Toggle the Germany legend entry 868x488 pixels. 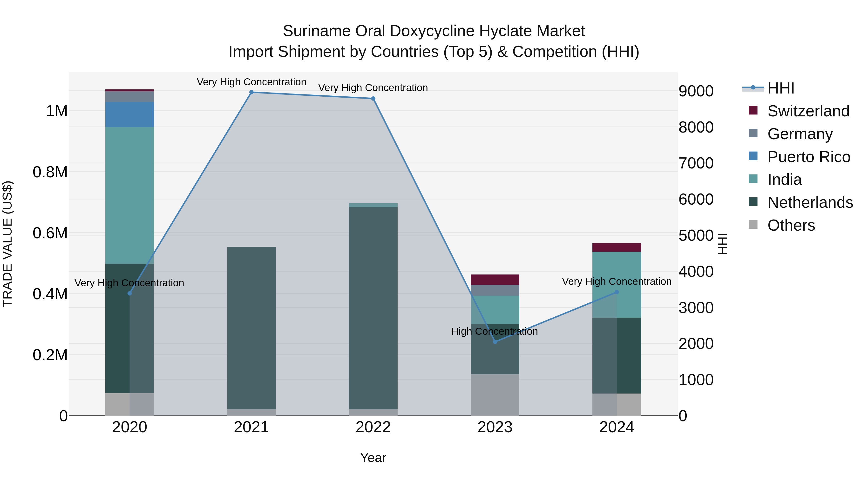click(x=791, y=134)
